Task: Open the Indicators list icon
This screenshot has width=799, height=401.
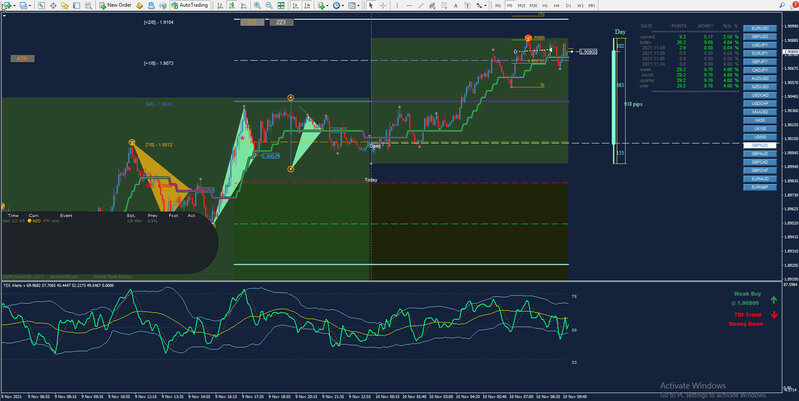Action: [322, 5]
